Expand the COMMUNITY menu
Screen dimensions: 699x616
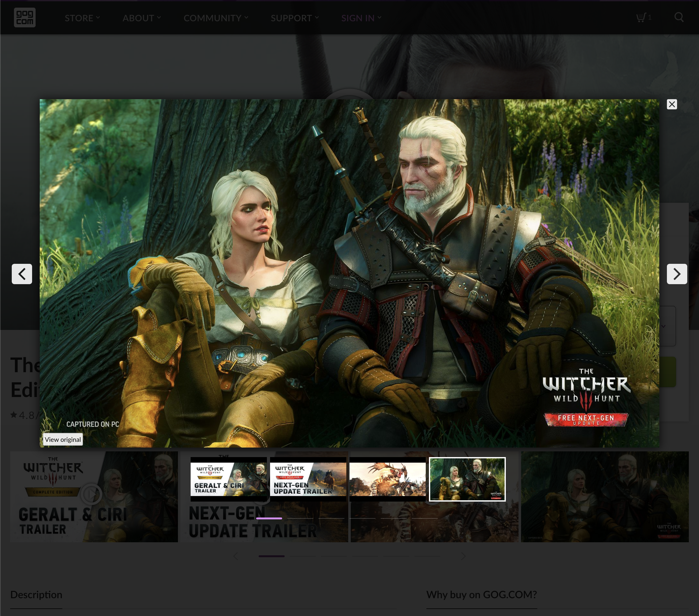[213, 18]
